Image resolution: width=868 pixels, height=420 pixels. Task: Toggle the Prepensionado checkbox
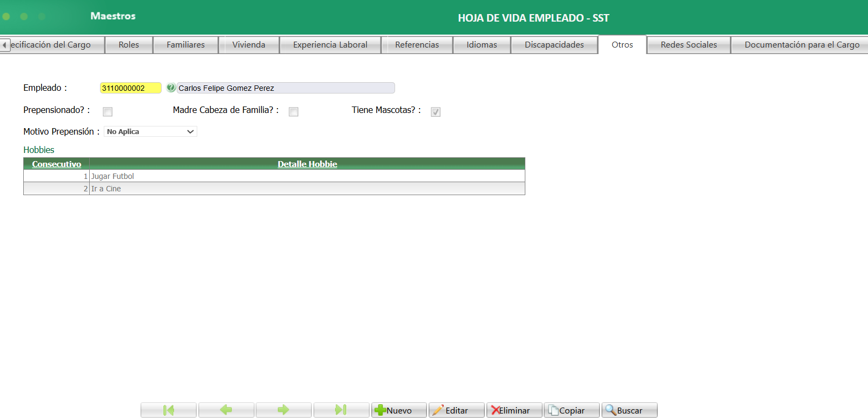[x=108, y=112]
